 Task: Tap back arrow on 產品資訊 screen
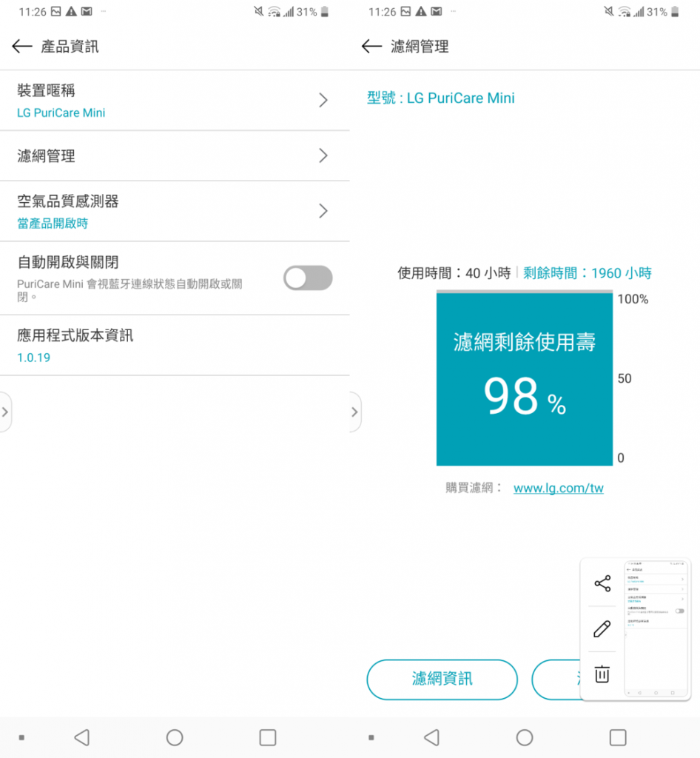pos(21,47)
